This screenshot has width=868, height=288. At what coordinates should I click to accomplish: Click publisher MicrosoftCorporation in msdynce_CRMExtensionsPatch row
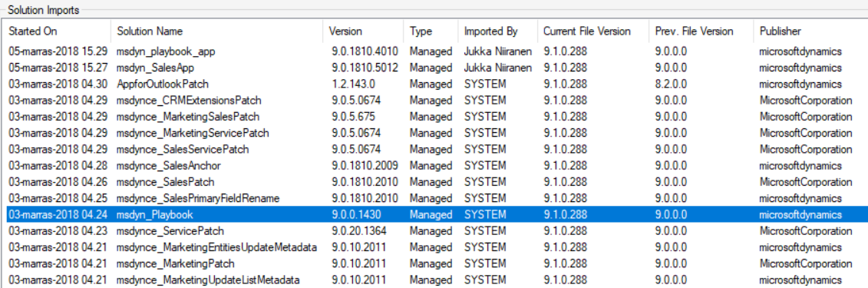tap(805, 101)
